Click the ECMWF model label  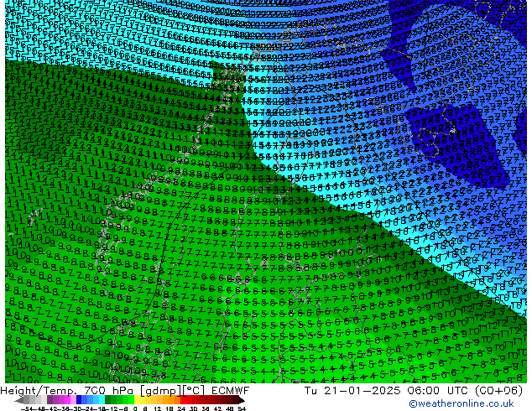point(231,391)
